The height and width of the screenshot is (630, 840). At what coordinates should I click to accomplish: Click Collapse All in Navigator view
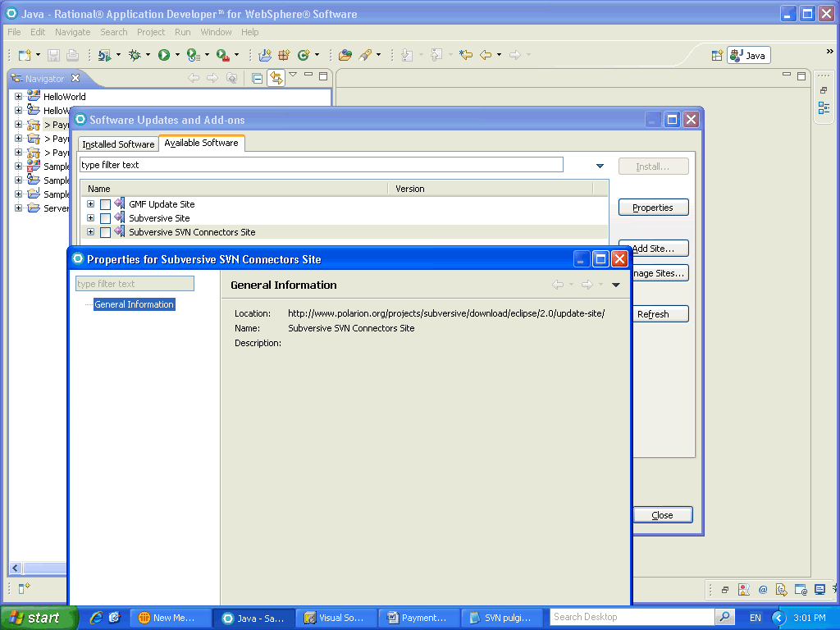257,79
